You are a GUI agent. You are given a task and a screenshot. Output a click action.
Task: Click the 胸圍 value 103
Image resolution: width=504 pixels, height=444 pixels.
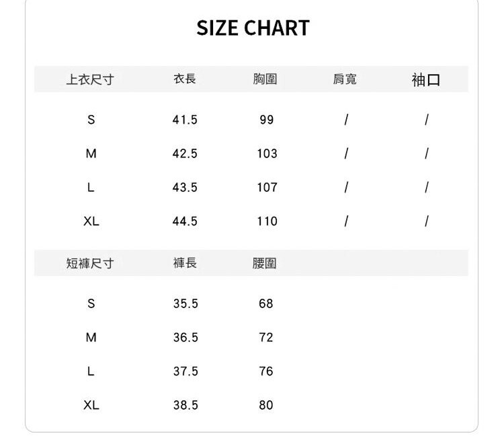pos(267,153)
